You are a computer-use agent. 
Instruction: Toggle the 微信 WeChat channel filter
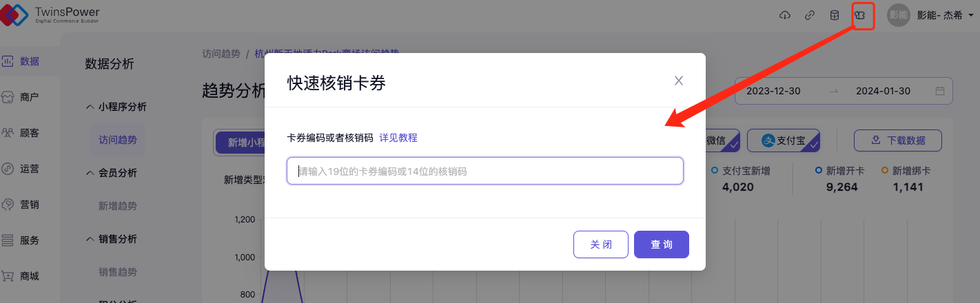pos(720,140)
